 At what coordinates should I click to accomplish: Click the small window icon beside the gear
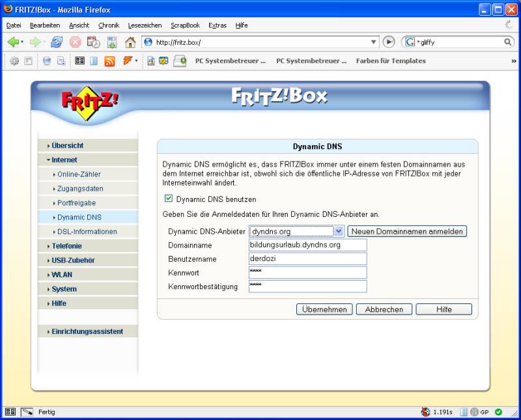pyautogui.click(x=29, y=61)
